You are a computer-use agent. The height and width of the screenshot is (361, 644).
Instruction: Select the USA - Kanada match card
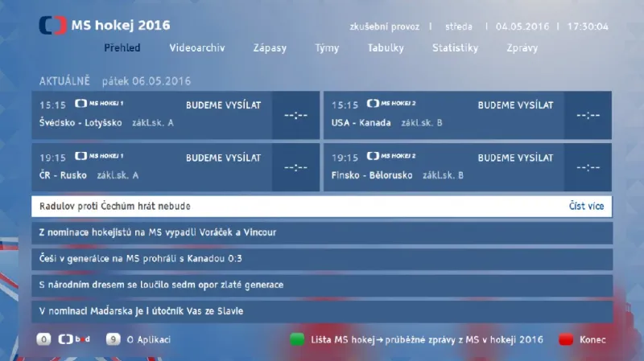468,115
